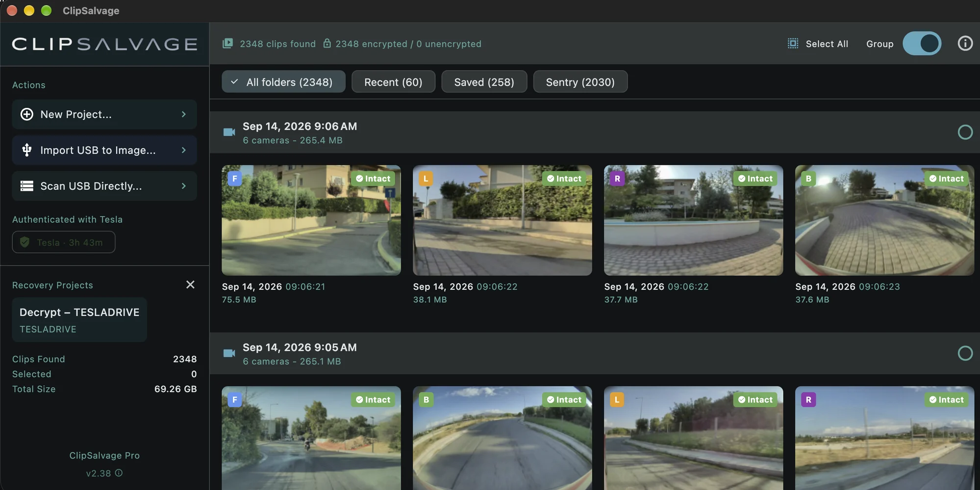Click the camera icon for the 9:05 AM group

pos(229,354)
